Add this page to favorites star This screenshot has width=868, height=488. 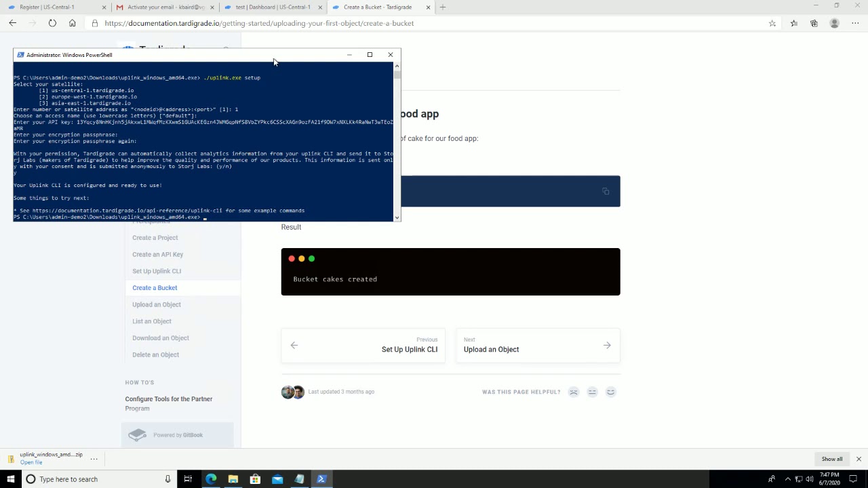click(x=772, y=23)
